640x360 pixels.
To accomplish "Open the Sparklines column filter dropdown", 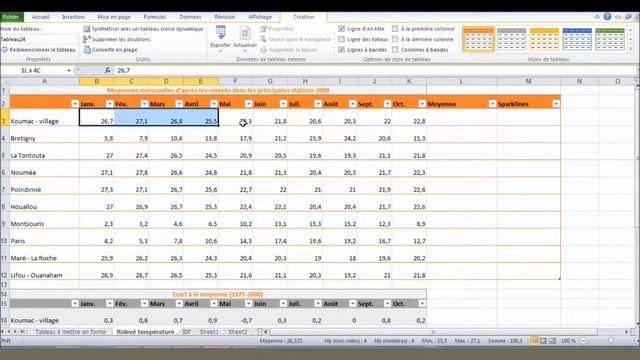I will click(x=556, y=104).
